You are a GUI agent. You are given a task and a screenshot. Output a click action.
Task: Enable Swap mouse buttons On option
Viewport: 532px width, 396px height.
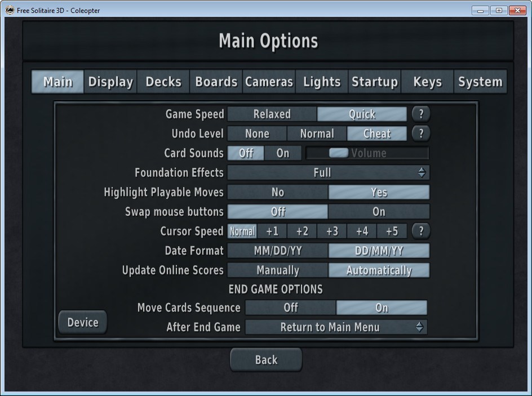click(379, 212)
